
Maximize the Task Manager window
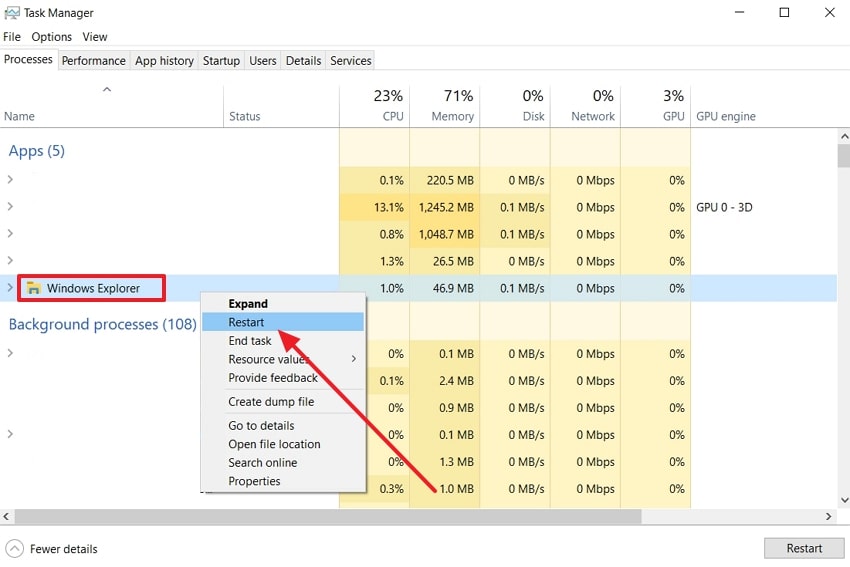[x=784, y=12]
